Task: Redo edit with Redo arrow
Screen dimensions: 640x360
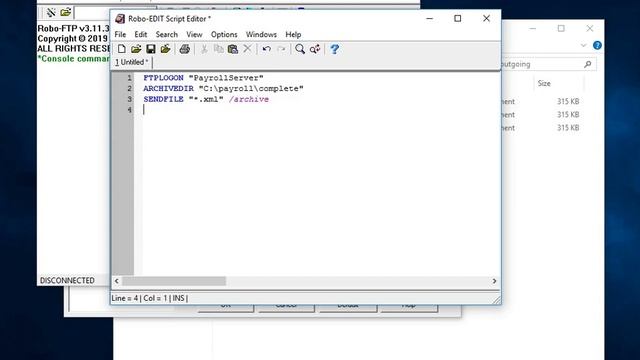Action: (281, 49)
